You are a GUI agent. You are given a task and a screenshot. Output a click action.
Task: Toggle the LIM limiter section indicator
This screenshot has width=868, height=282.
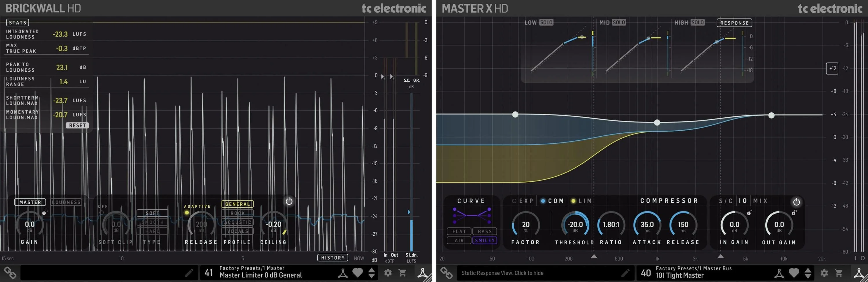[573, 201]
